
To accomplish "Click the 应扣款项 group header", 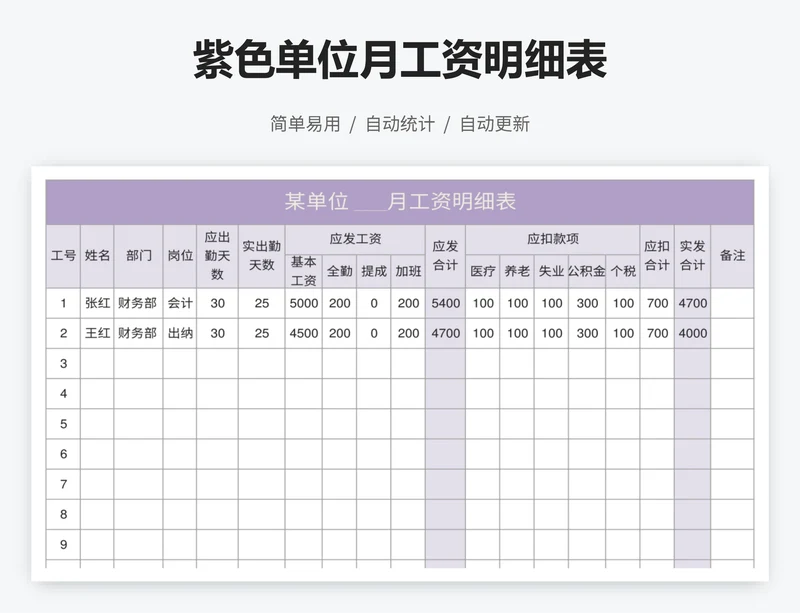I will pyautogui.click(x=552, y=239).
